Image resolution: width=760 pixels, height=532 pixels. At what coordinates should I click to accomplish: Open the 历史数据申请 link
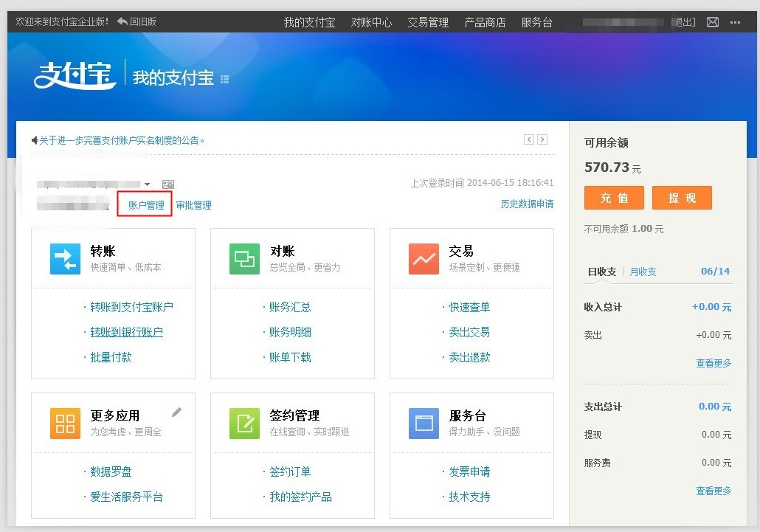point(527,204)
